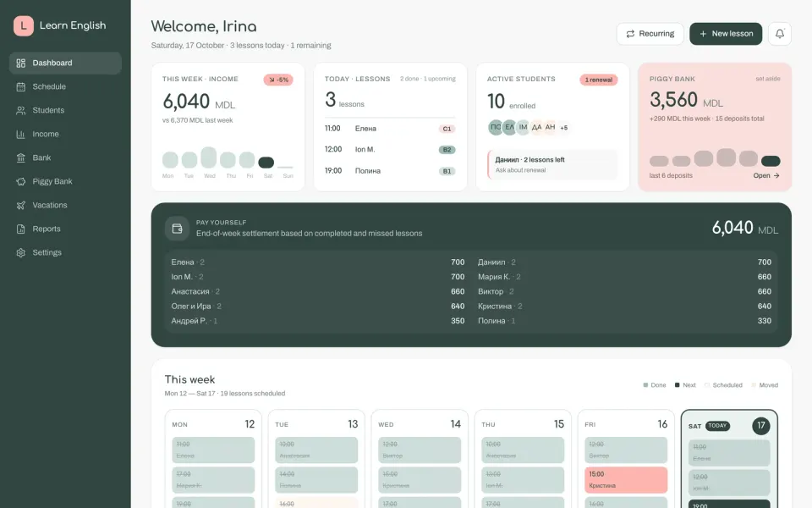Open Monday's 11:00 Елена lesson card
This screenshot has width=812, height=508.
213,450
